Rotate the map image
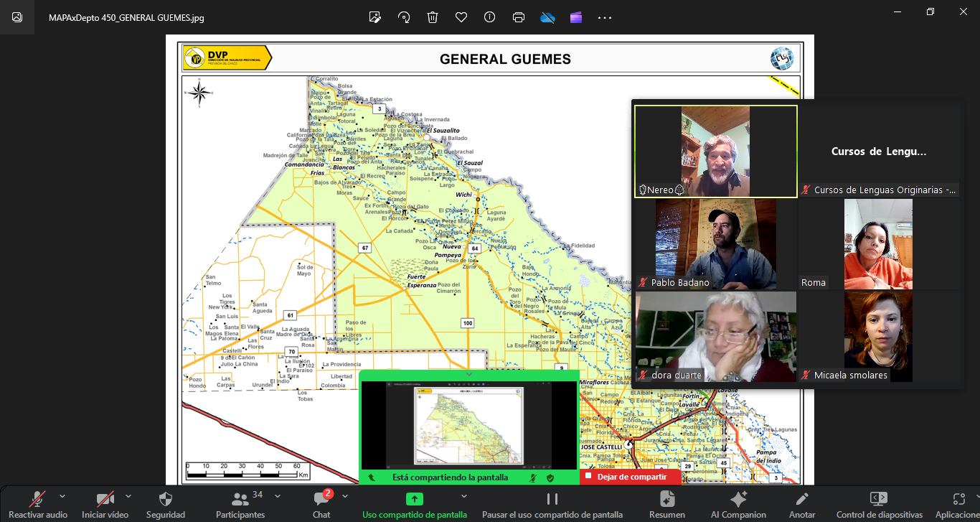This screenshot has height=522, width=980. (404, 17)
